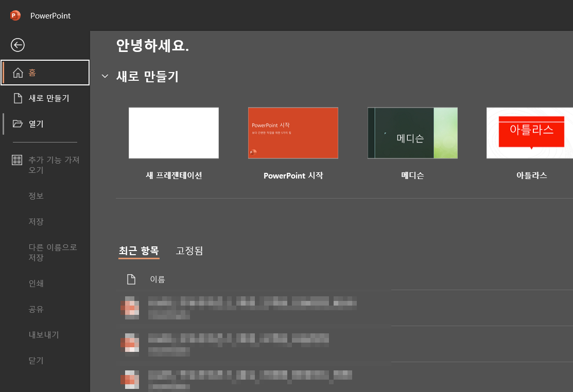Select 새로 만들기 in the sidebar
Image resolution: width=573 pixels, height=392 pixels.
pos(45,98)
